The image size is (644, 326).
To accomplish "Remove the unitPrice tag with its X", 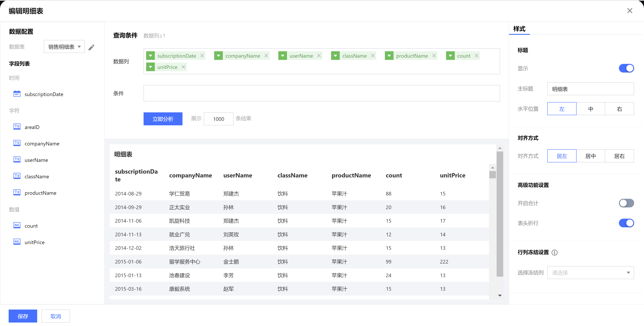I will point(183,67).
